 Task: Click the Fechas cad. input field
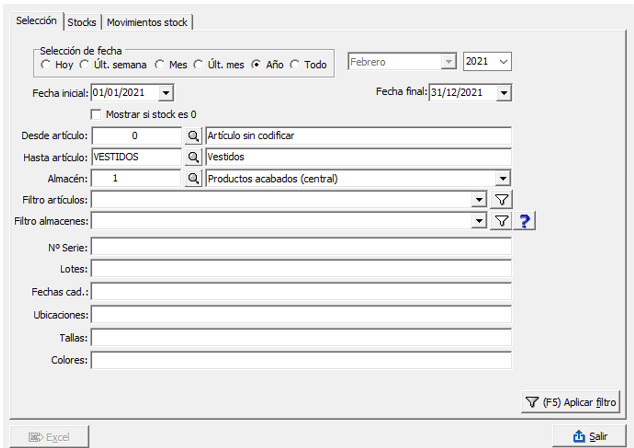point(301,292)
